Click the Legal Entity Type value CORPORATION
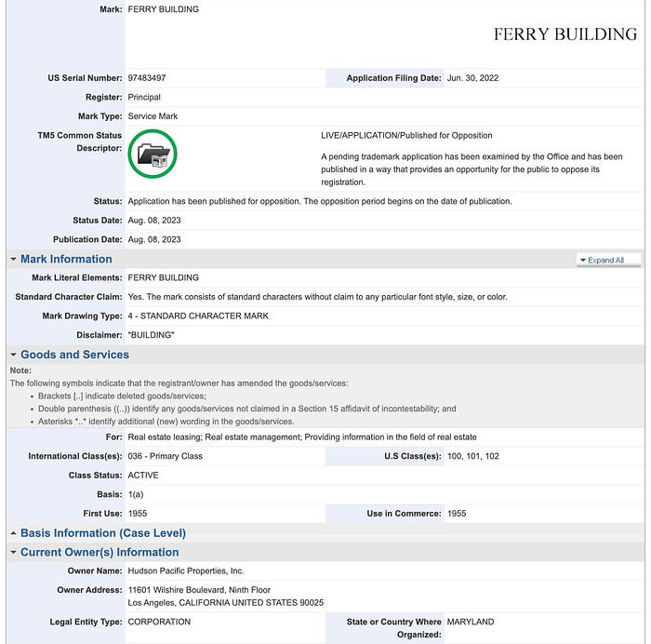 pyautogui.click(x=159, y=622)
